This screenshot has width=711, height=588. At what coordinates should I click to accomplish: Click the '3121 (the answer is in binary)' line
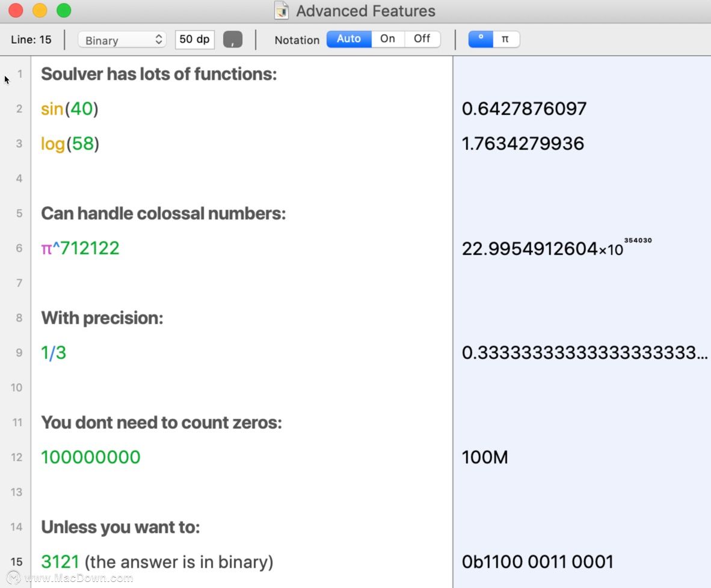click(x=157, y=562)
